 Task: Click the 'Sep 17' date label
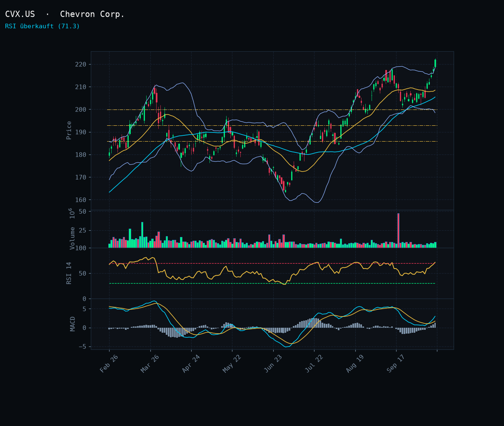(396, 364)
